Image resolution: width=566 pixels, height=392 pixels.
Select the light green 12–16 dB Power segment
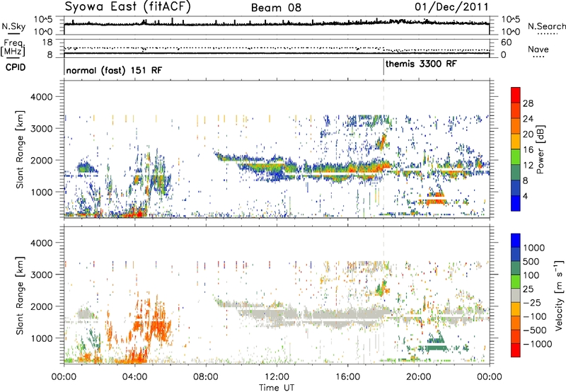pyautogui.click(x=516, y=157)
